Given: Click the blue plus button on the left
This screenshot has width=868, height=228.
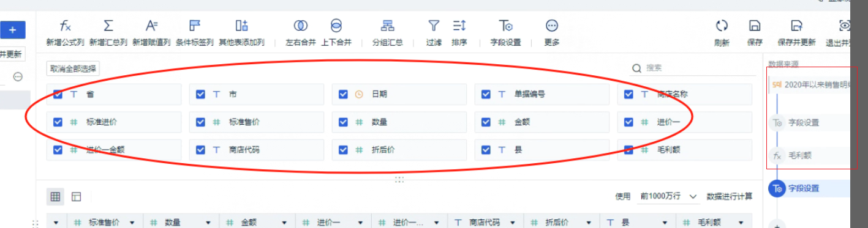Looking at the screenshot, I should pos(12,30).
